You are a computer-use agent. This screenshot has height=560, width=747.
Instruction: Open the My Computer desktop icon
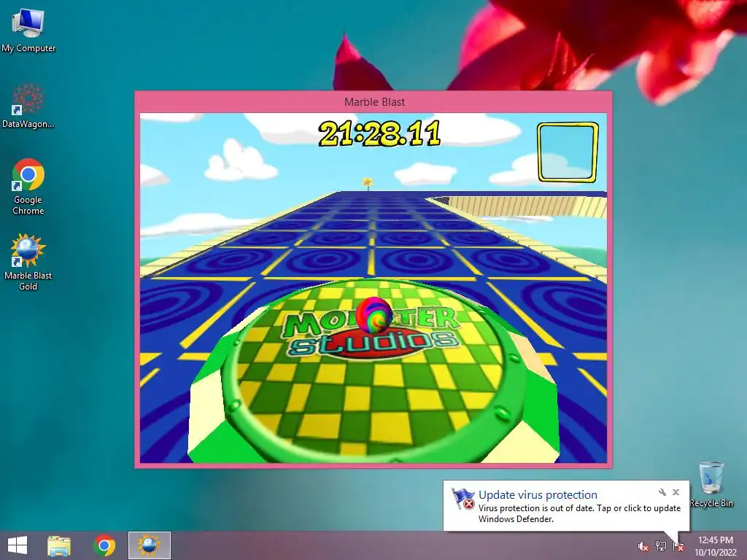(28, 30)
